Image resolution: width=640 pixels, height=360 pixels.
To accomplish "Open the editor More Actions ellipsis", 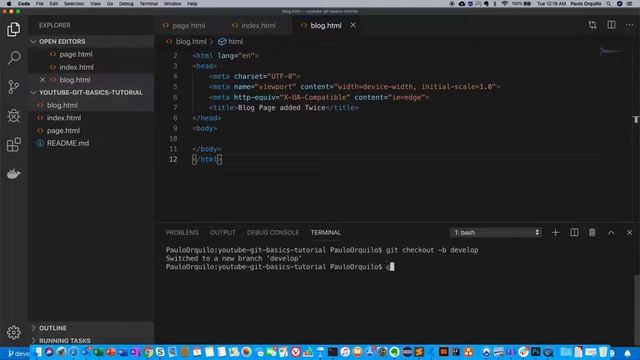I will click(x=629, y=25).
